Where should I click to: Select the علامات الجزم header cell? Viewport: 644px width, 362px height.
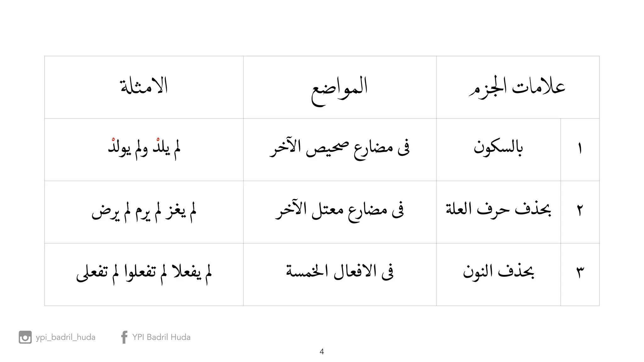click(x=518, y=87)
